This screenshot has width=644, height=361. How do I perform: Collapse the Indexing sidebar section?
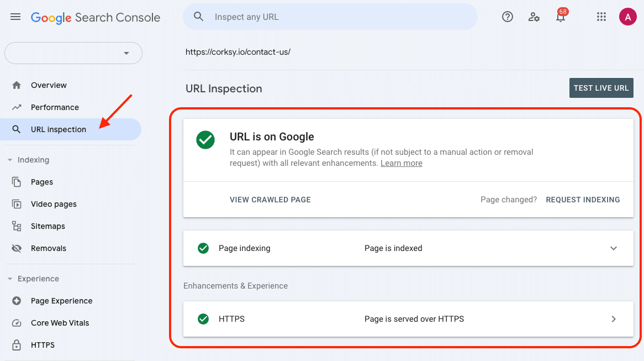click(10, 160)
